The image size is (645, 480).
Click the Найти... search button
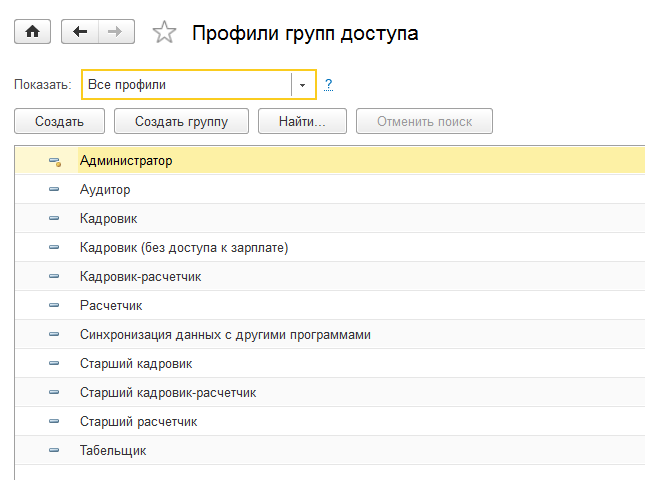pos(302,122)
